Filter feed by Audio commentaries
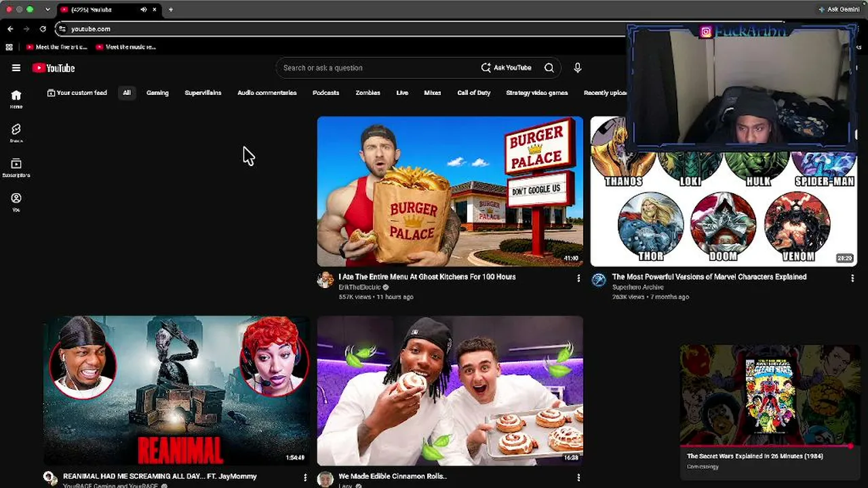The image size is (868, 488). (x=267, y=93)
